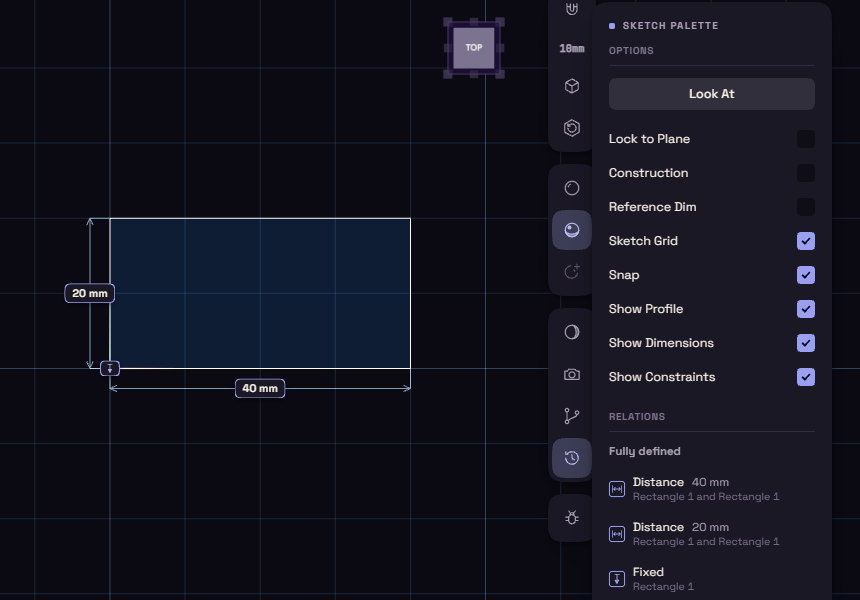Click the Fully defined status text
This screenshot has width=860, height=600.
point(644,451)
